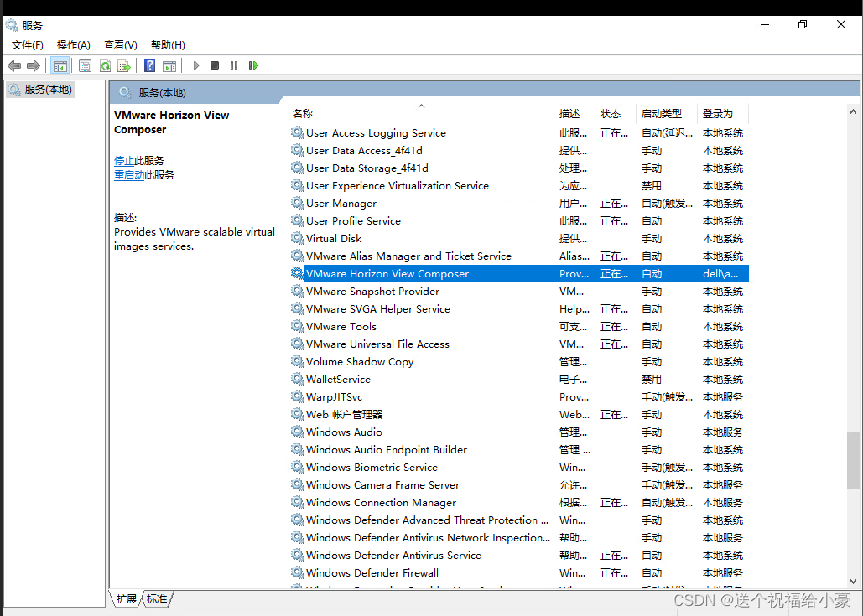Viewport: 863px width, 616px height.
Task: Click the Pause Service toolbar icon
Action: pyautogui.click(x=234, y=65)
